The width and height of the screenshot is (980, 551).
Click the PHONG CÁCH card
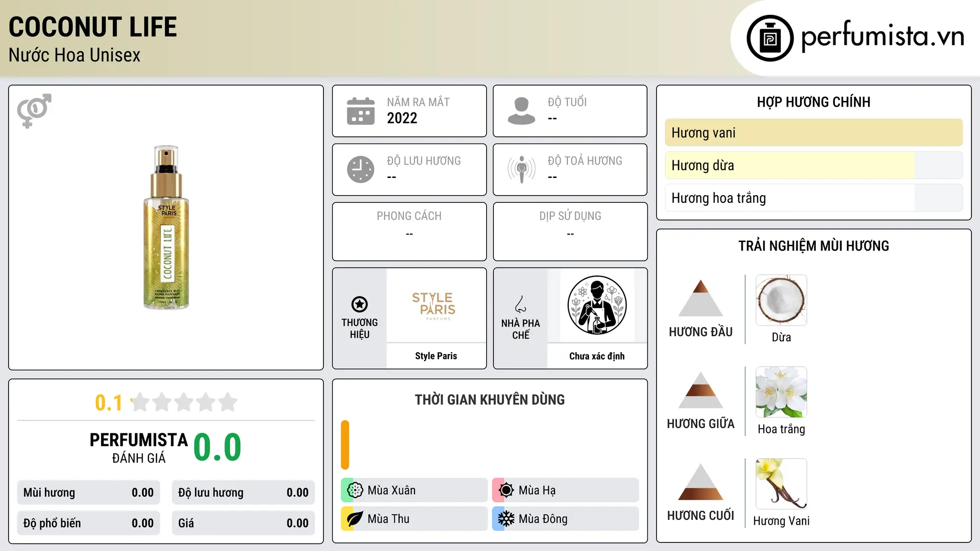pyautogui.click(x=409, y=231)
